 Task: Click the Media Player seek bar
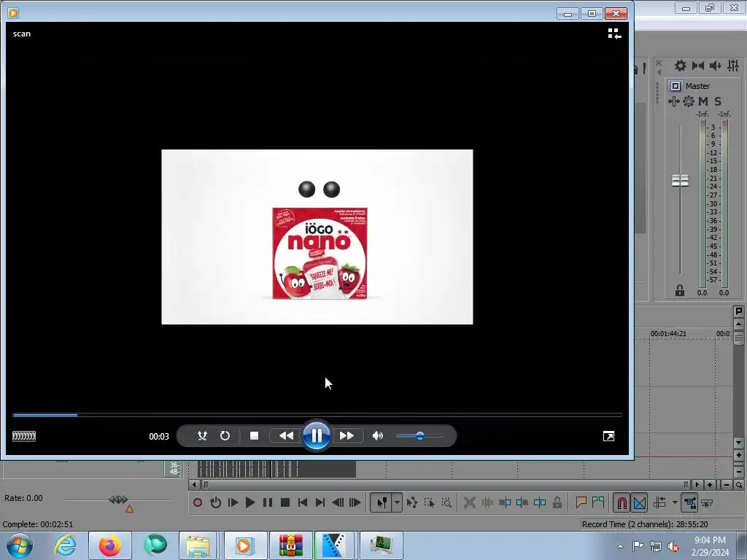coord(317,415)
